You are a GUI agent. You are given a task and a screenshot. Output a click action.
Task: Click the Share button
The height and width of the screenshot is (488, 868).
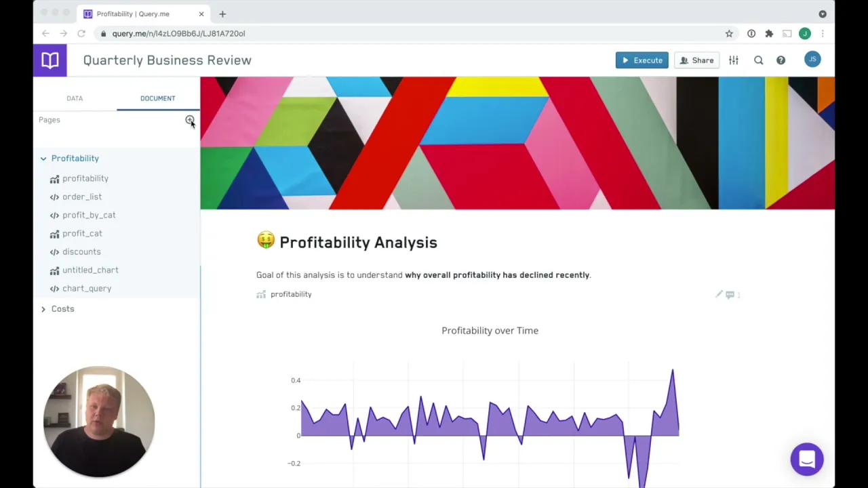[696, 60]
